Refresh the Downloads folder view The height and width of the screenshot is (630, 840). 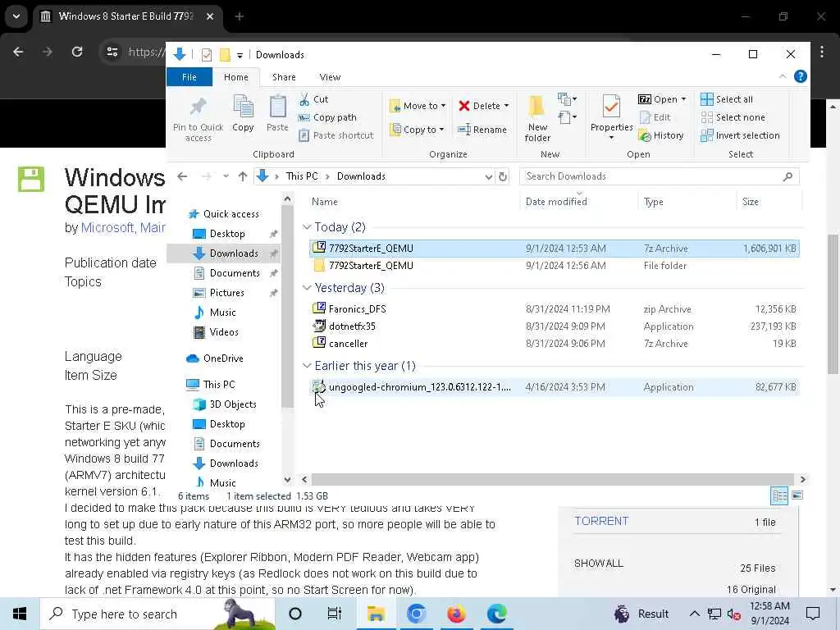[503, 176]
